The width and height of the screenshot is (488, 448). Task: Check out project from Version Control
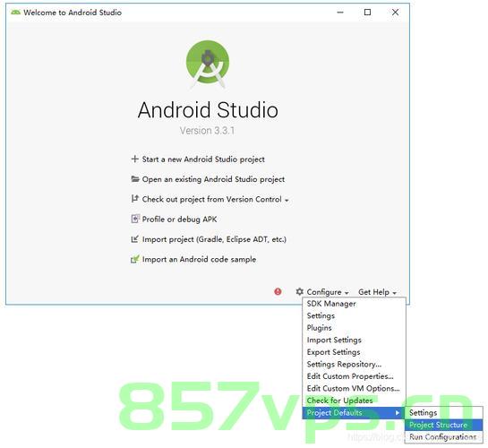pos(211,199)
